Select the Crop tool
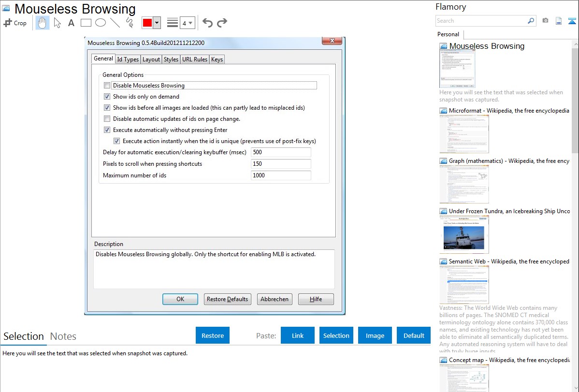The height and width of the screenshot is (392, 579). coord(15,23)
